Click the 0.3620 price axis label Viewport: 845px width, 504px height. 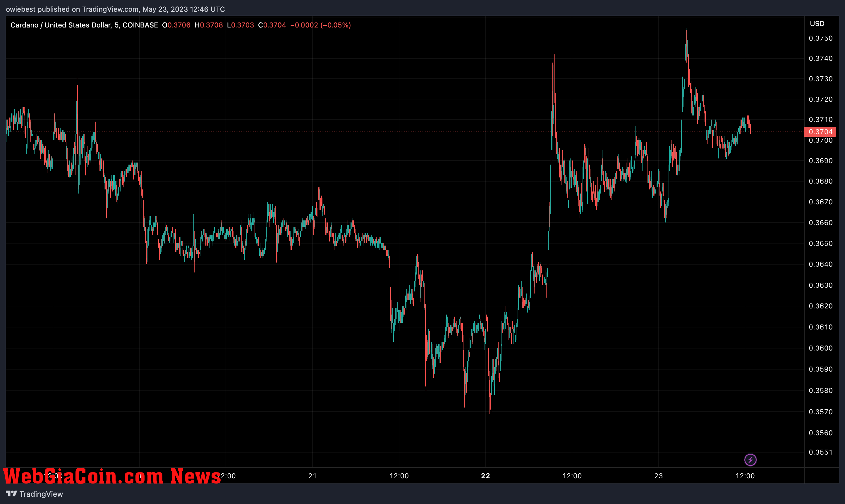(x=820, y=306)
